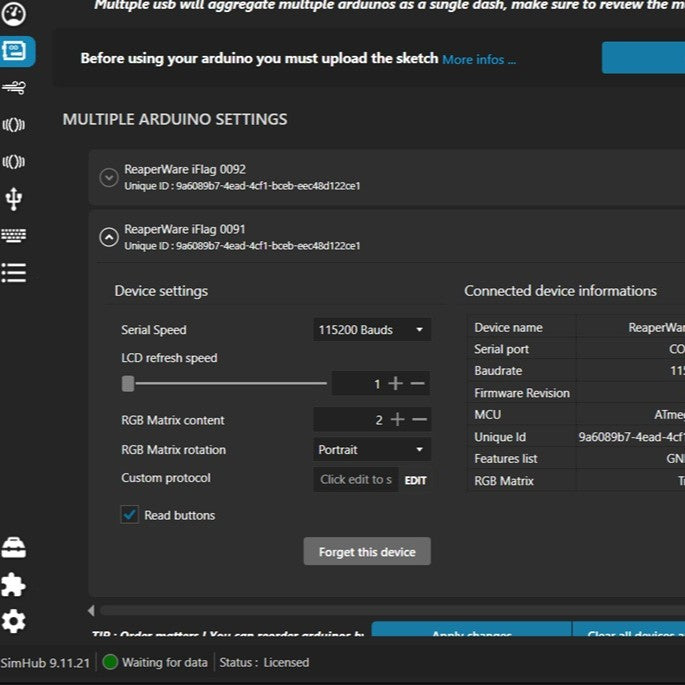Image resolution: width=685 pixels, height=685 pixels.
Task: Click the SimHub 9.11.21 version text
Action: point(45,663)
